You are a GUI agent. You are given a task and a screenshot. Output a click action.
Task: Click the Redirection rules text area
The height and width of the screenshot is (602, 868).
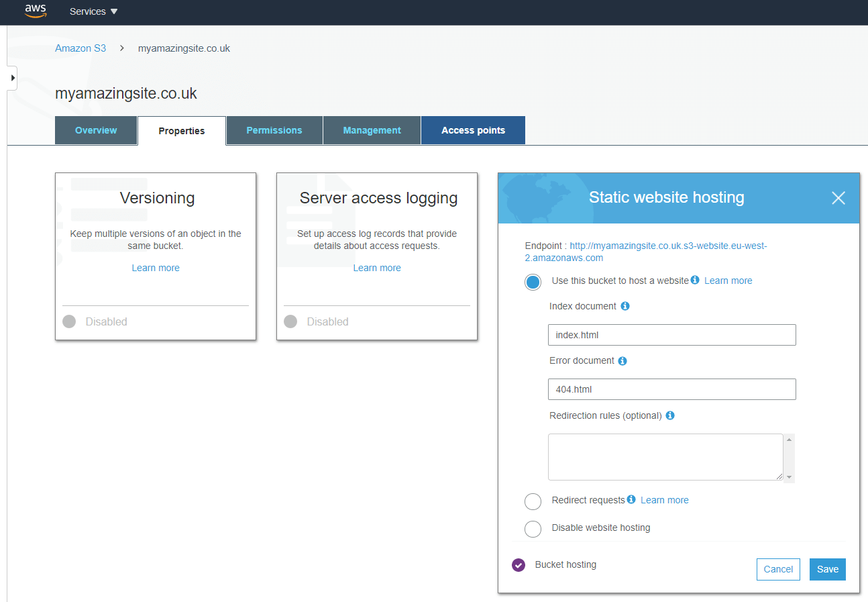pos(665,457)
